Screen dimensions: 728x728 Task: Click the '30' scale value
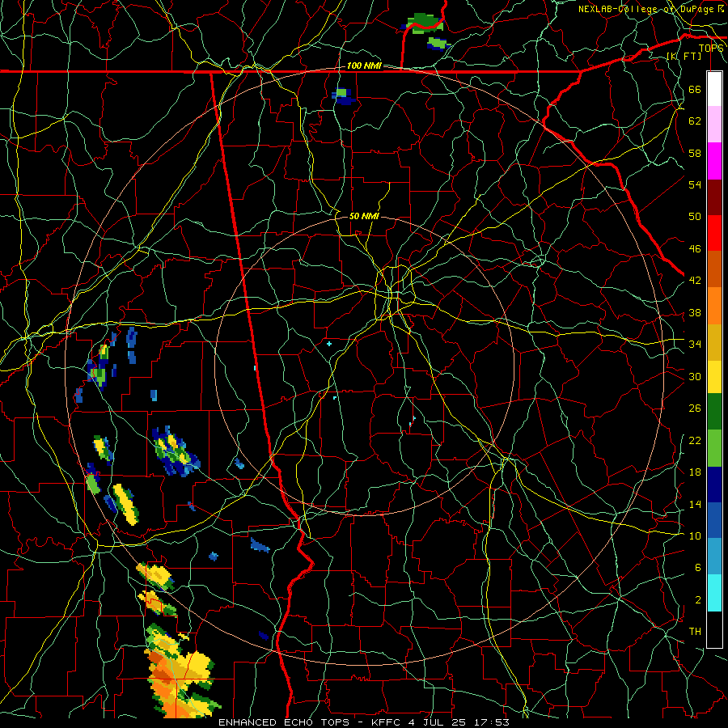tap(695, 376)
